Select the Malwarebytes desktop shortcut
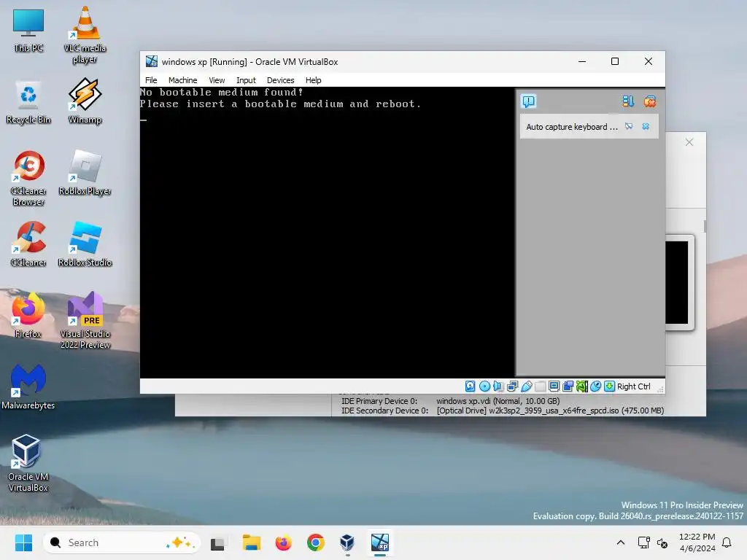Screen dimensions: 747x560 28,386
